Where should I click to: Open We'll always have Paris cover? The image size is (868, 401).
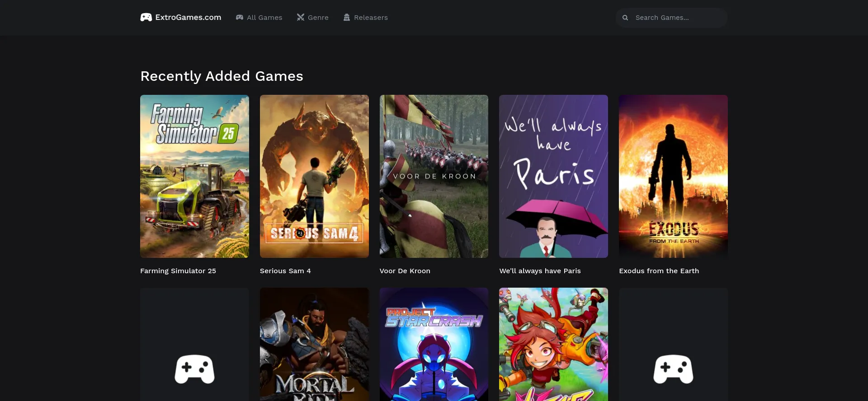pyautogui.click(x=553, y=176)
